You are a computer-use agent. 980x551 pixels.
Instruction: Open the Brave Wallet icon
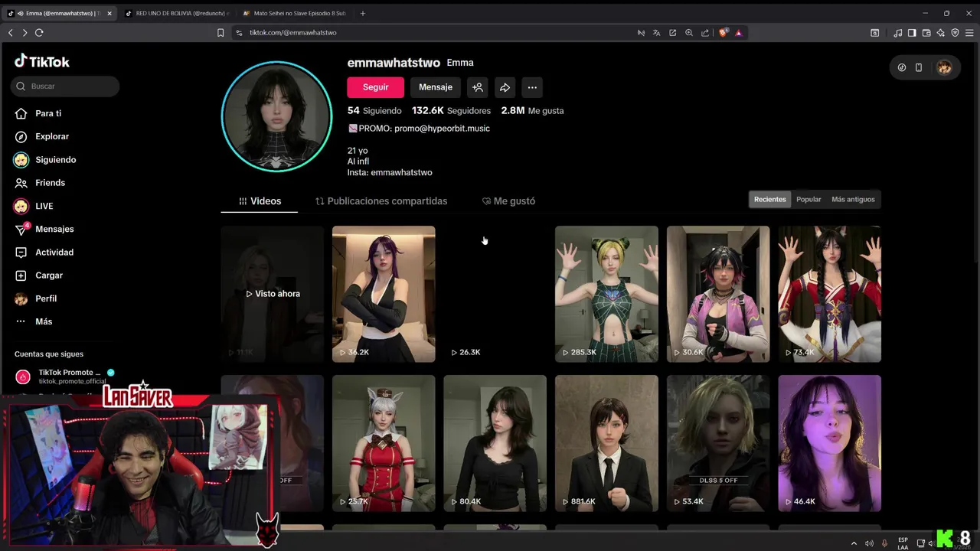coord(926,33)
